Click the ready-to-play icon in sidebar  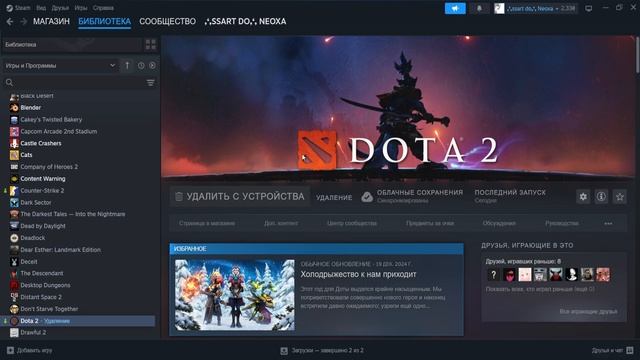(x=152, y=65)
